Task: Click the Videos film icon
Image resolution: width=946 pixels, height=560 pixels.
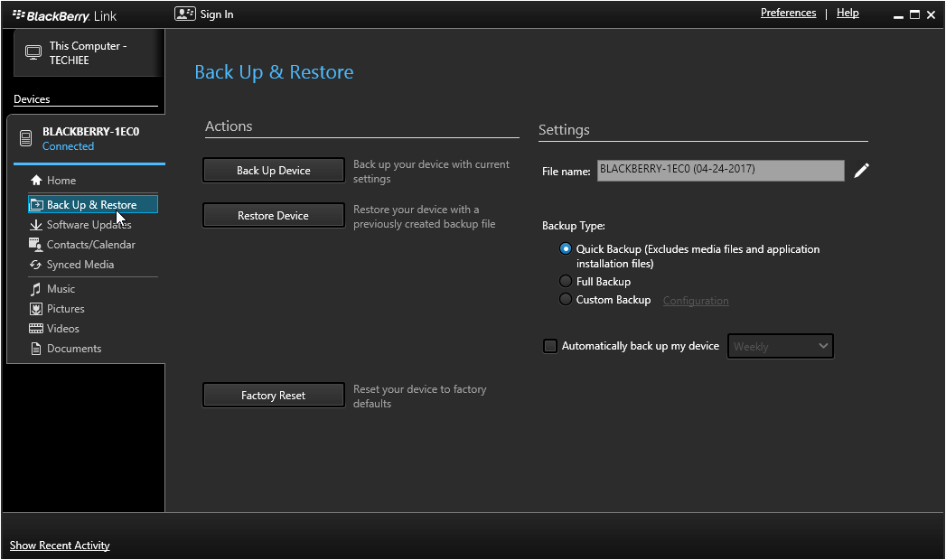Action: point(35,328)
